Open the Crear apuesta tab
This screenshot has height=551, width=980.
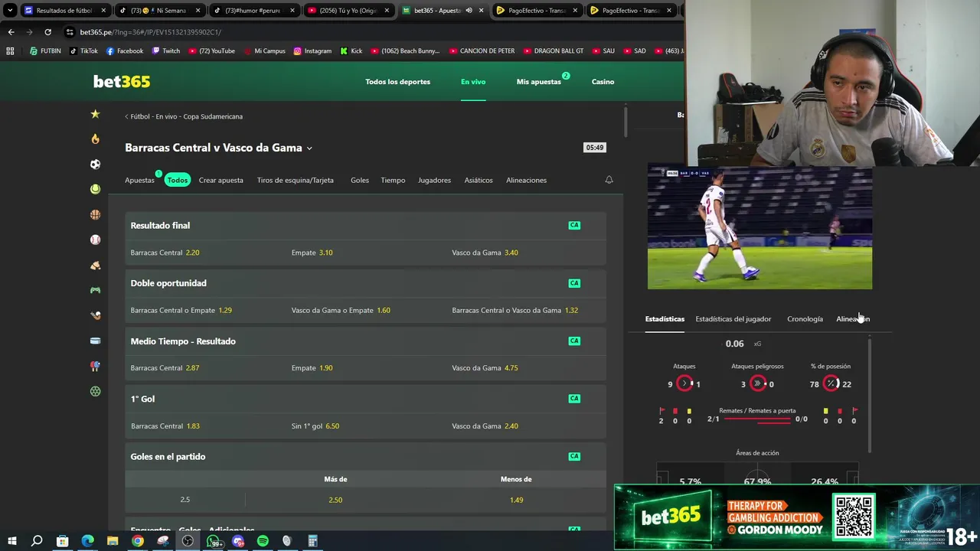click(x=220, y=181)
